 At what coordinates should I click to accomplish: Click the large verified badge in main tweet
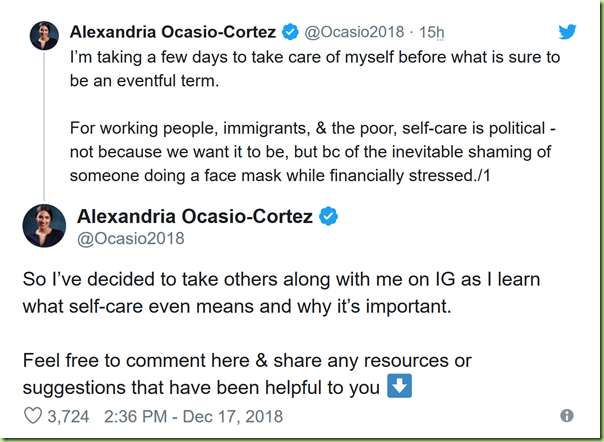point(328,216)
